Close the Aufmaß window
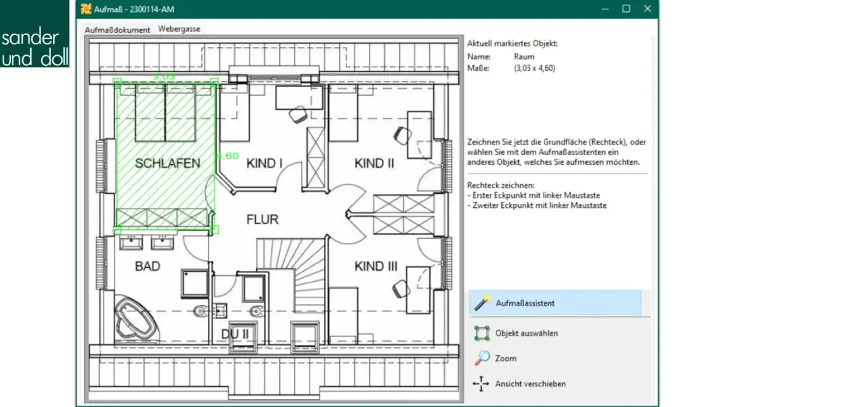 [x=647, y=9]
